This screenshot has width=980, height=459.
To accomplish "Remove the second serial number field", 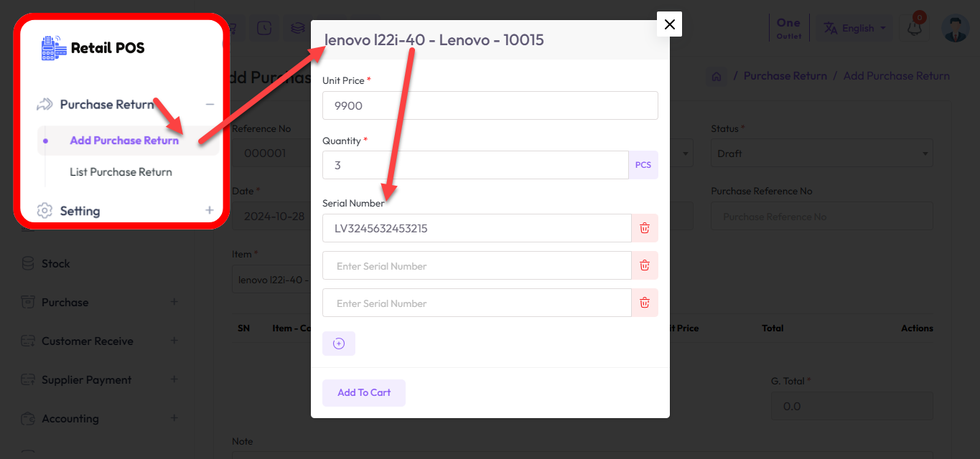I will pos(645,265).
